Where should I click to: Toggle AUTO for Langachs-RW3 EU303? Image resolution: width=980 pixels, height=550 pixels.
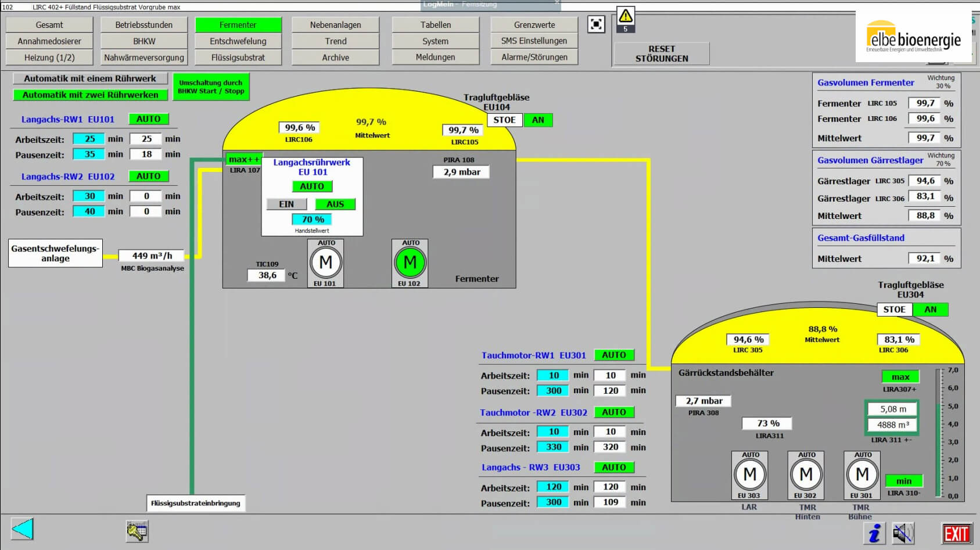point(614,468)
